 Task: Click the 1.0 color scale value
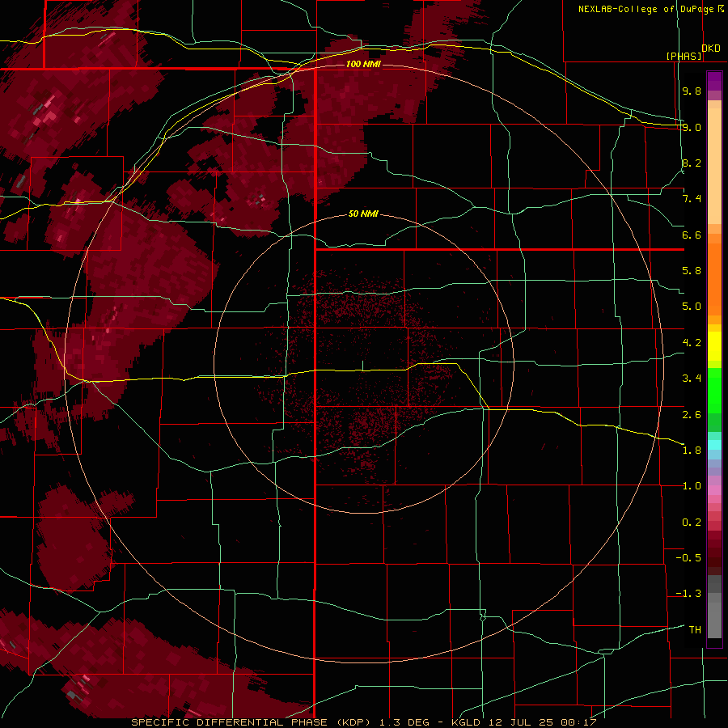point(692,486)
